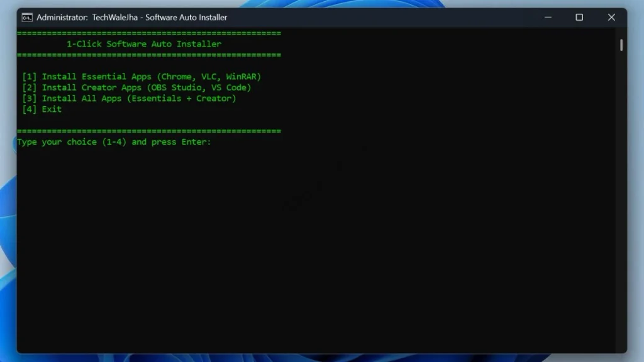644x362 pixels.
Task: Maximize the Software Auto Installer window
Action: tap(579, 17)
